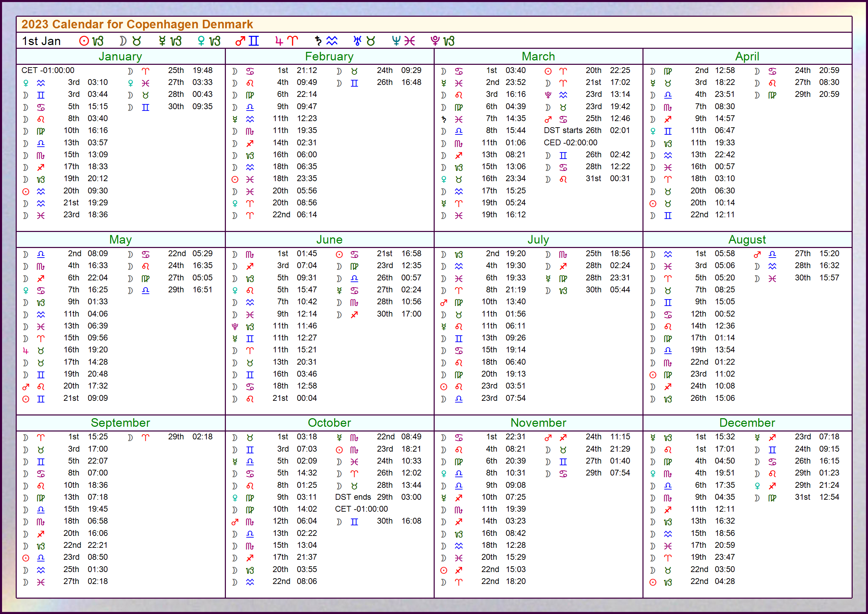This screenshot has width=868, height=614.
Task: Click the October month heading
Action: click(330, 423)
